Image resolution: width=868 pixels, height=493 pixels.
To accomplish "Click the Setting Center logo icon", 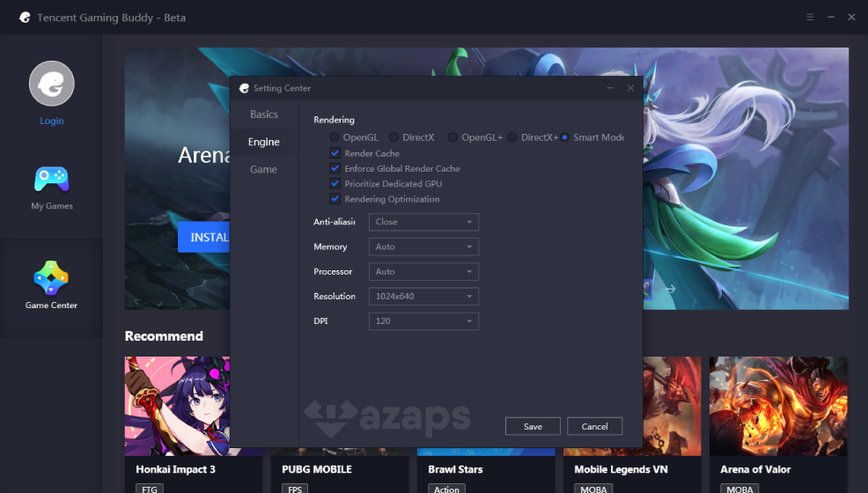I will tap(244, 88).
